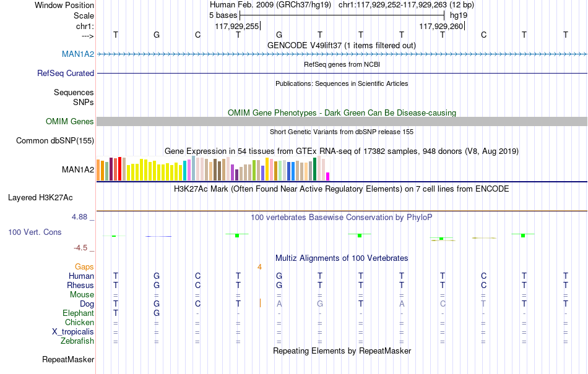Click the red GTEx expression bar
Viewport: 588px width, 374px height.
[119, 169]
